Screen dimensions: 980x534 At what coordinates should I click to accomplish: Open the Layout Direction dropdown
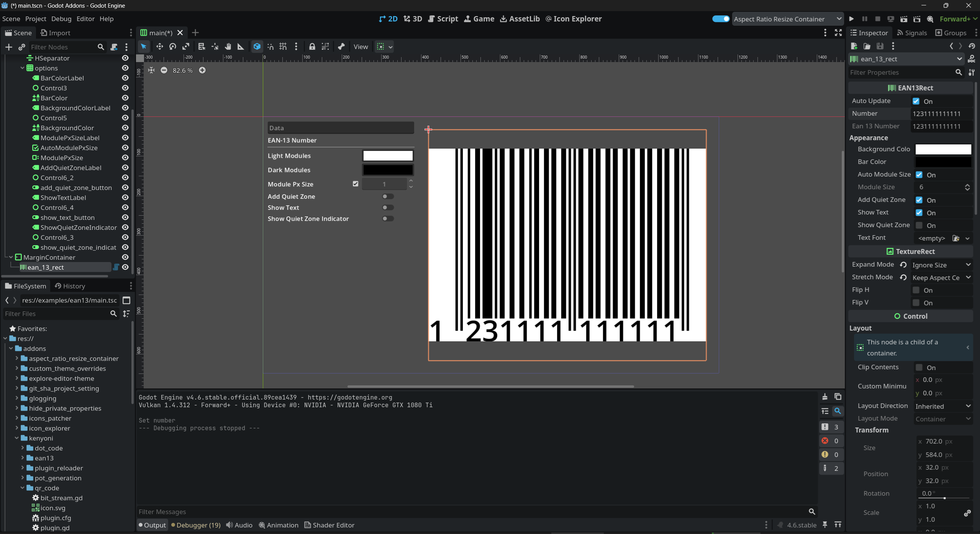pyautogui.click(x=943, y=406)
